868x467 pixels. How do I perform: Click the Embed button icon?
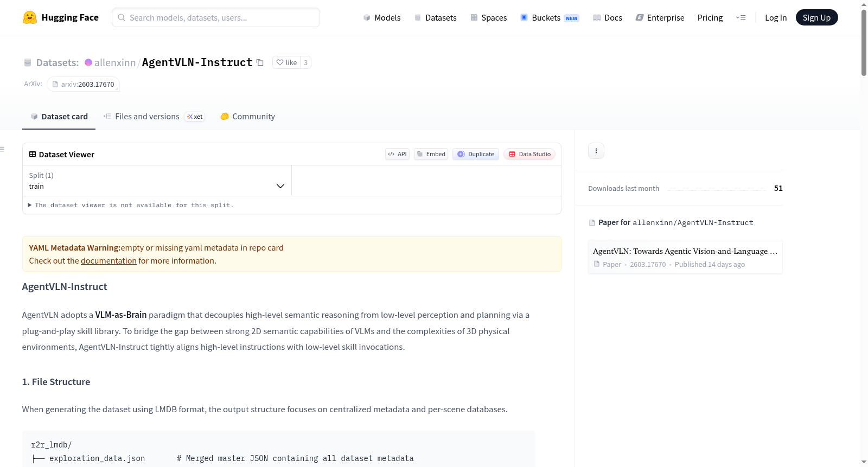pos(420,154)
